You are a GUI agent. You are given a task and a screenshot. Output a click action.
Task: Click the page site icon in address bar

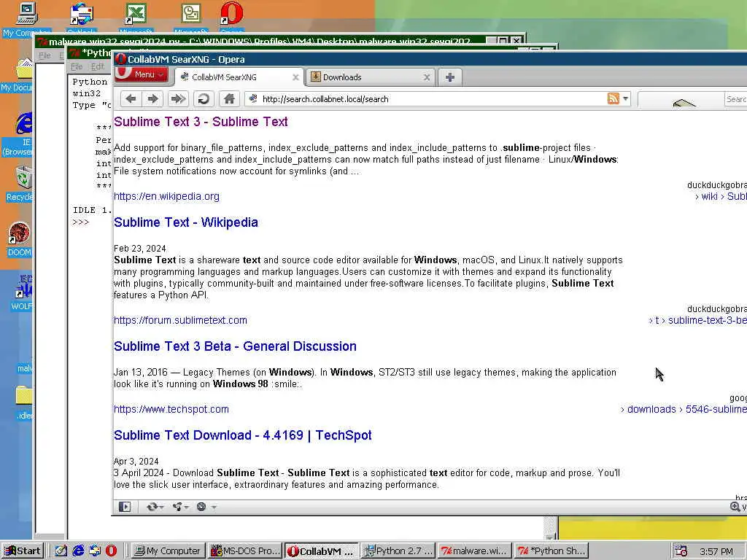tap(253, 98)
